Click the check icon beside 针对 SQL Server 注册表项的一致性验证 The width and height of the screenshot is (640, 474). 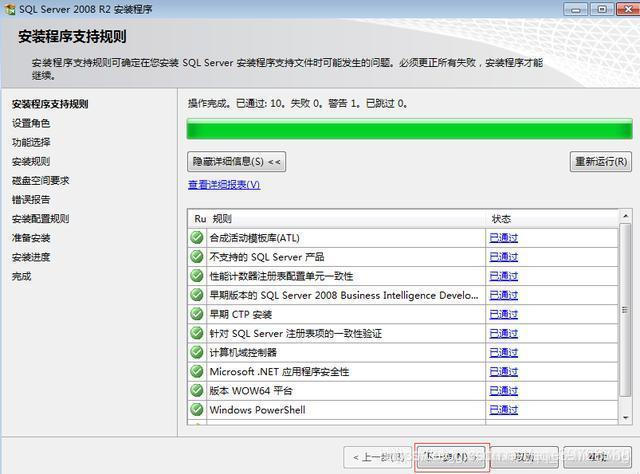(197, 333)
